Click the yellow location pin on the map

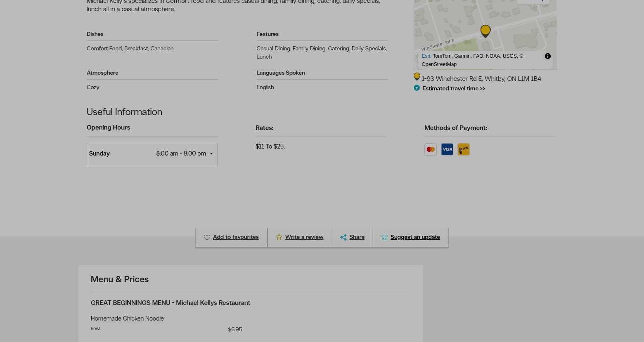tap(485, 31)
